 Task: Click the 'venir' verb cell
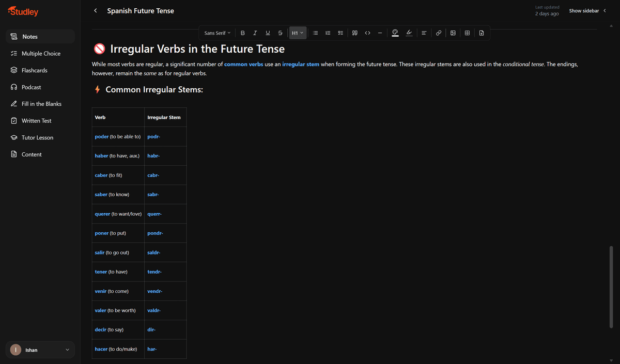click(x=118, y=291)
